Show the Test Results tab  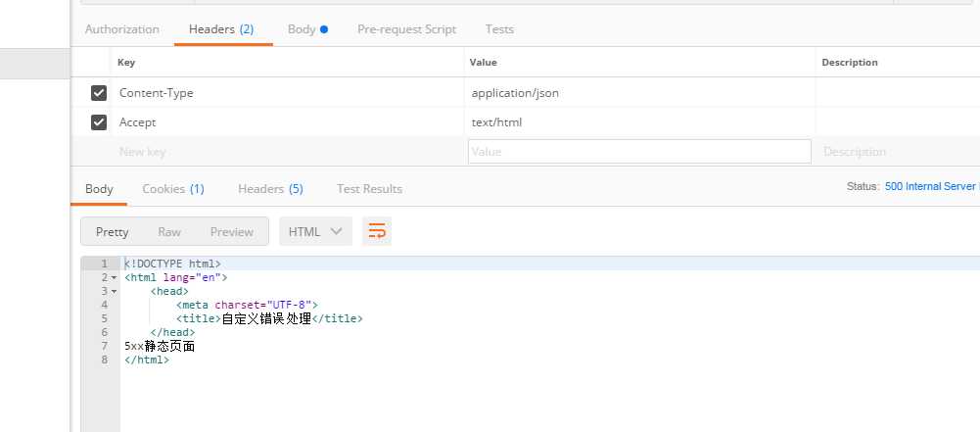click(369, 189)
